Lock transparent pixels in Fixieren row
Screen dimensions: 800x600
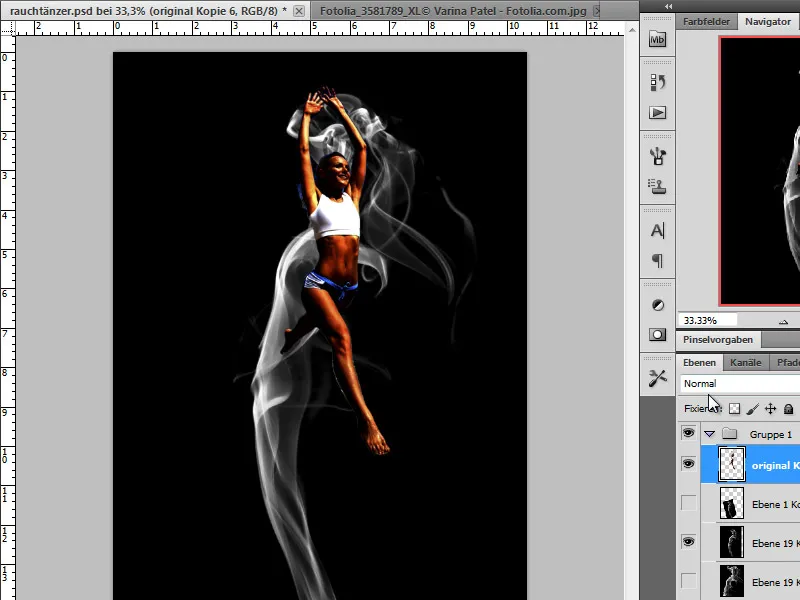(734, 409)
